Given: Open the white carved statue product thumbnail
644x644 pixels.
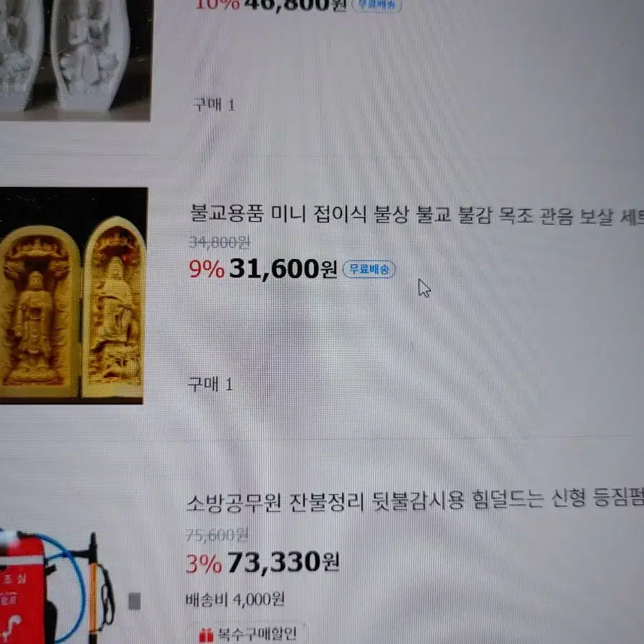Looking at the screenshot, I should click(x=76, y=59).
